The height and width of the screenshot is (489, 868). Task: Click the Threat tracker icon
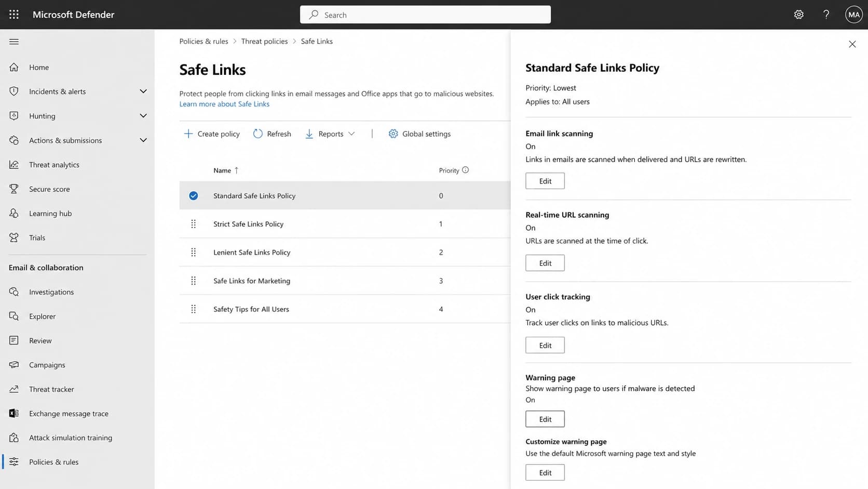pos(14,389)
